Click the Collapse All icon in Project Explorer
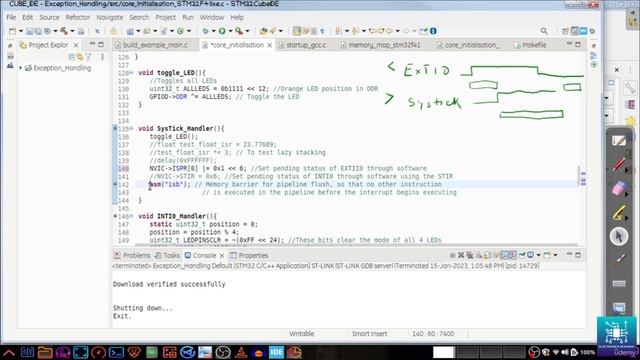 coord(72,57)
